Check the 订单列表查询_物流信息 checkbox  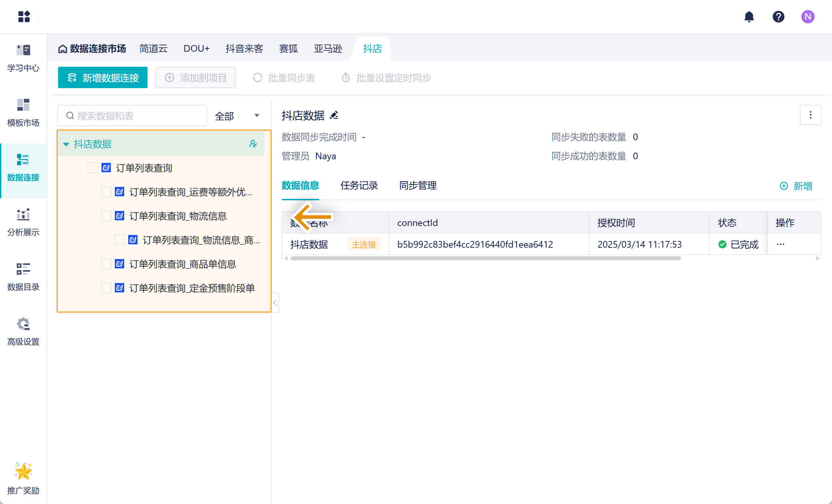pos(106,216)
